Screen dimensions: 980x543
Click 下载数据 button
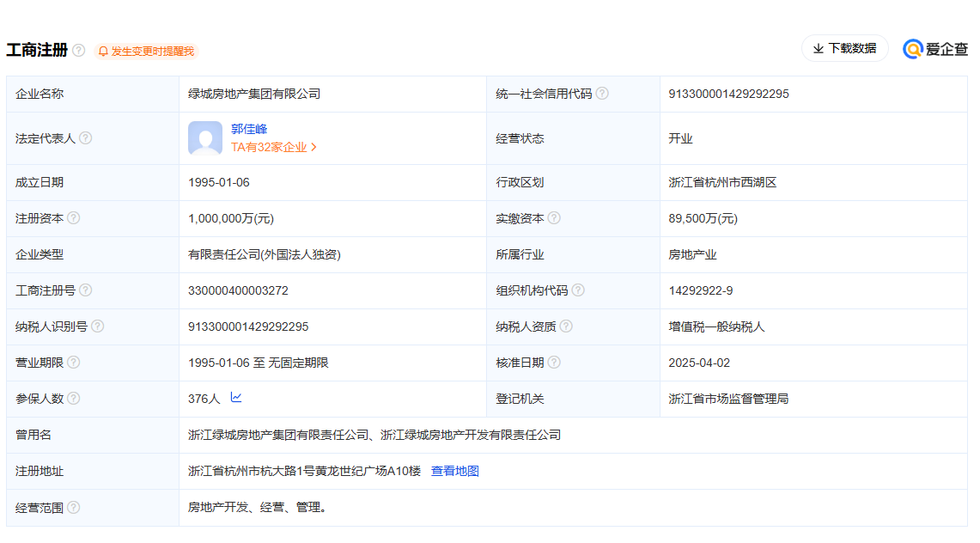click(x=844, y=49)
